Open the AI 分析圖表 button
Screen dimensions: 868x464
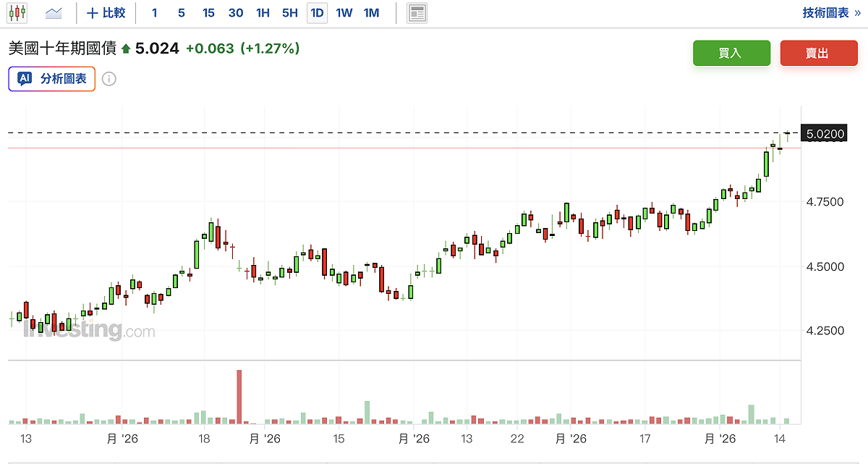point(52,78)
